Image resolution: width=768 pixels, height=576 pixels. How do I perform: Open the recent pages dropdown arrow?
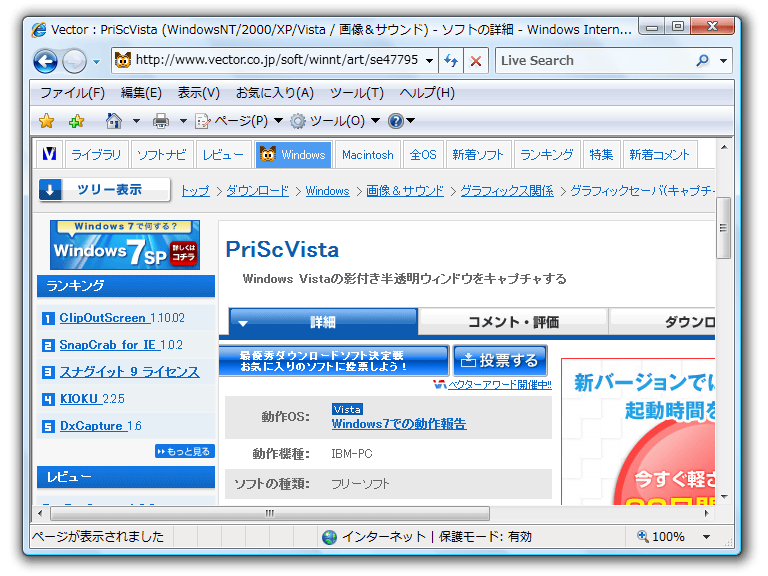point(96,62)
